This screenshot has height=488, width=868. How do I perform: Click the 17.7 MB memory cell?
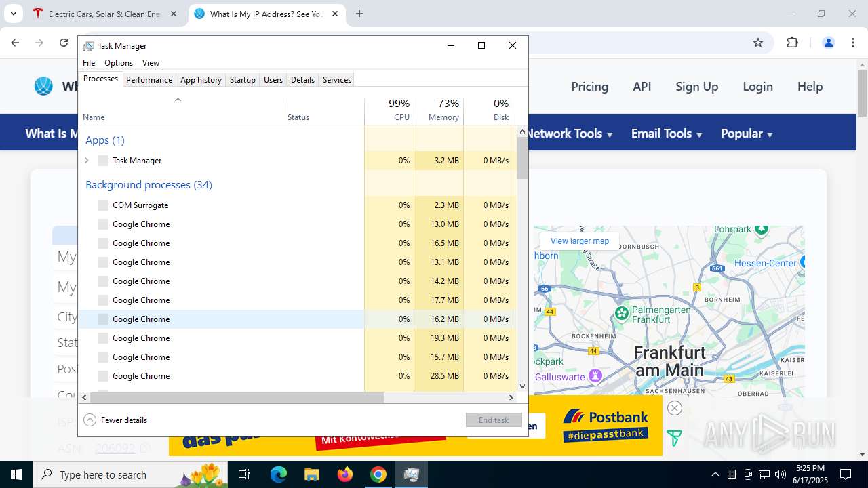click(x=439, y=300)
